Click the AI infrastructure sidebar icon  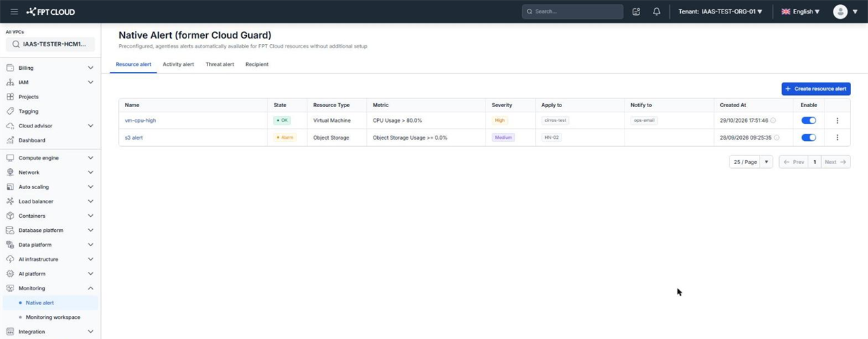pyautogui.click(x=10, y=259)
